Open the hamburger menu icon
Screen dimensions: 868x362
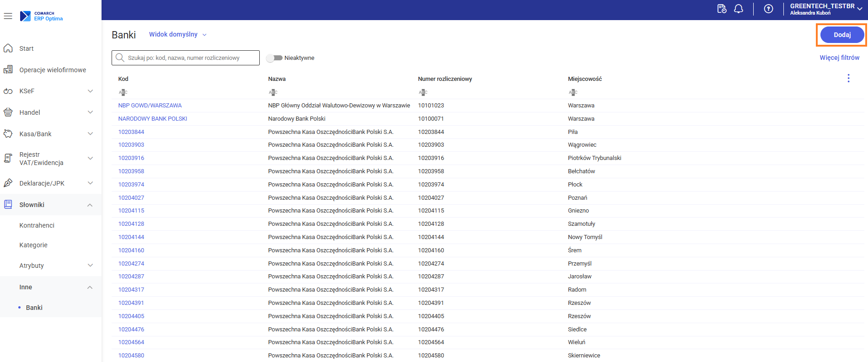tap(8, 16)
